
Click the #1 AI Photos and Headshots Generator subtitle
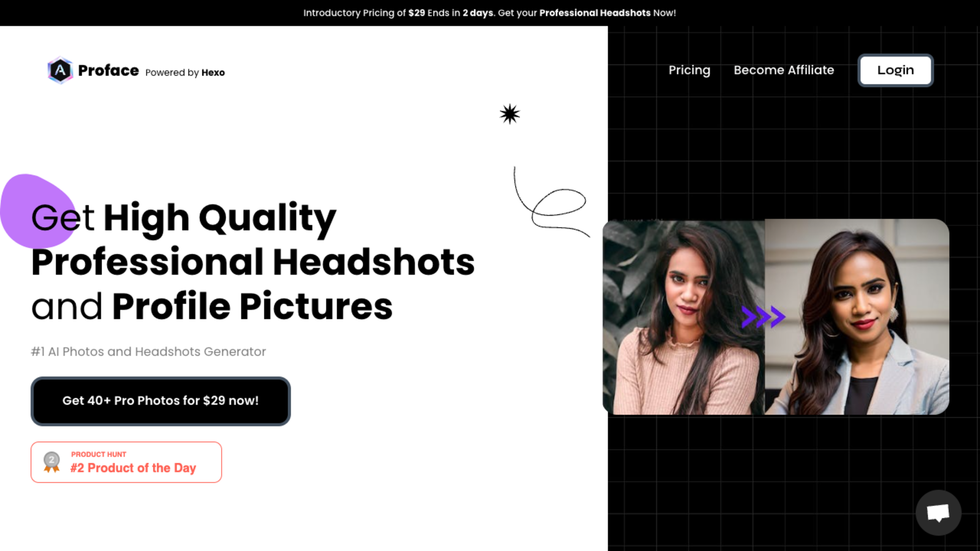148,352
